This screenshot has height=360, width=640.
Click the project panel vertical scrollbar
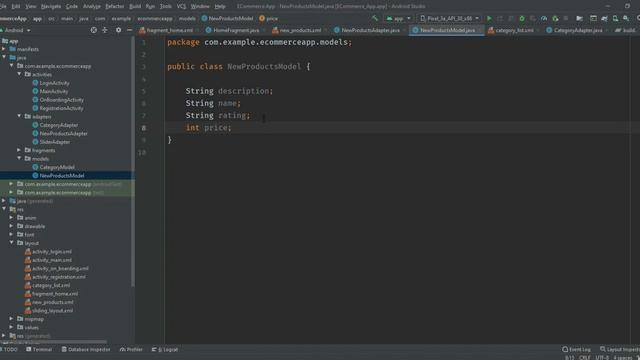133,161
